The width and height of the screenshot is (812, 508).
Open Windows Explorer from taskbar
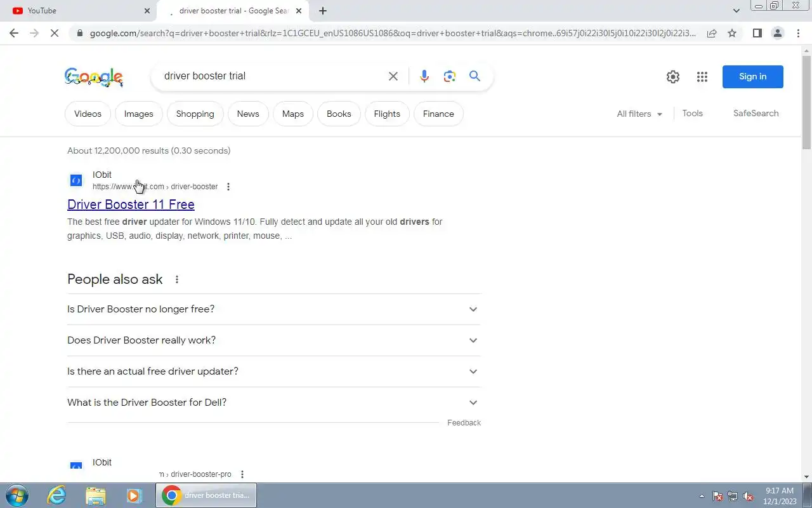[x=95, y=495]
